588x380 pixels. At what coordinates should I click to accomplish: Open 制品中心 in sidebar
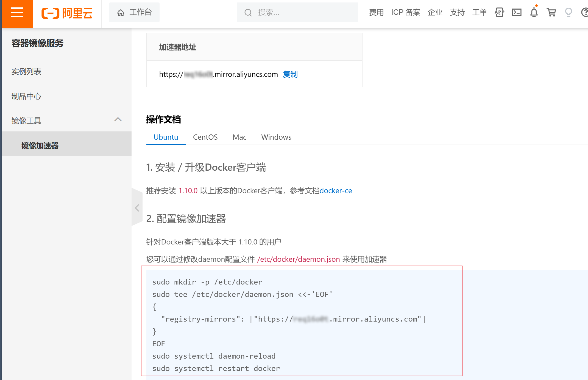pyautogui.click(x=26, y=96)
